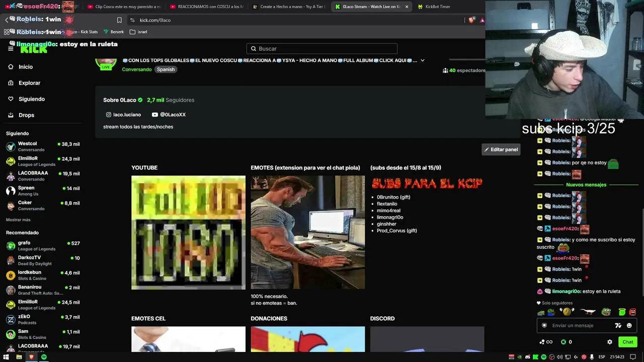Open grafo channel in recommended list
The width and height of the screenshot is (644, 362).
43,246
